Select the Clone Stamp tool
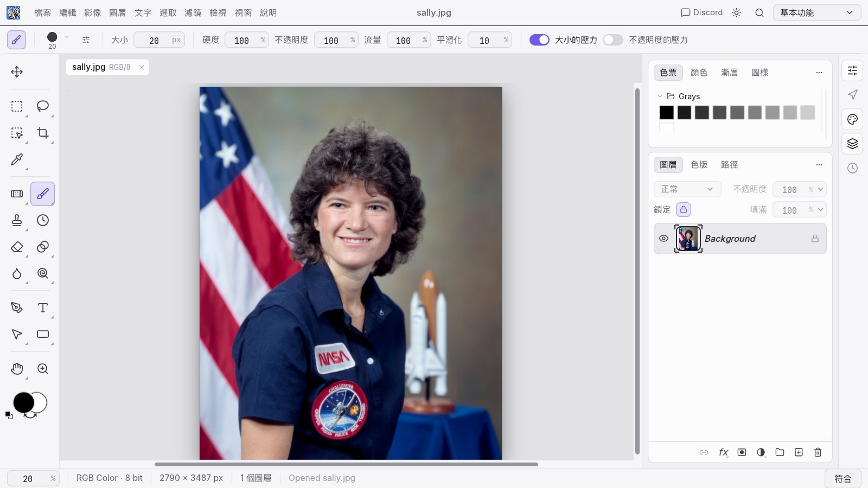Screen dimensions: 868x488 point(17,220)
